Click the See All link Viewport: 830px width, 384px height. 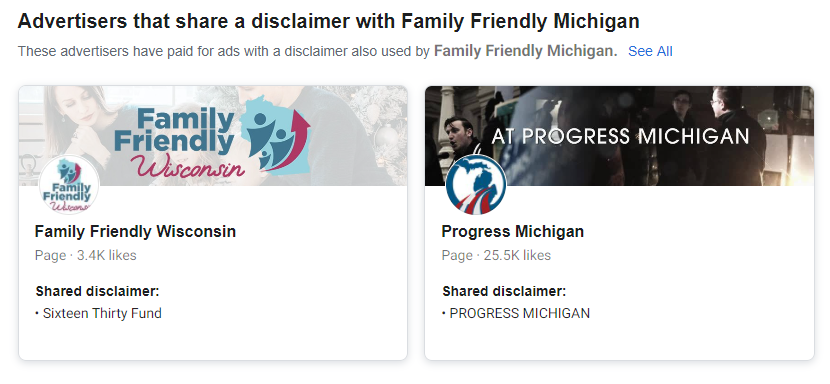click(650, 51)
